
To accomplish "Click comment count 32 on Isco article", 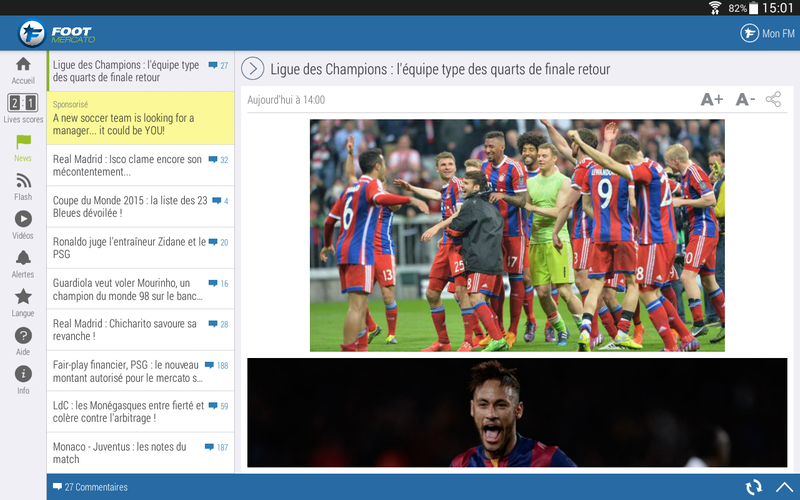I will click(218, 160).
